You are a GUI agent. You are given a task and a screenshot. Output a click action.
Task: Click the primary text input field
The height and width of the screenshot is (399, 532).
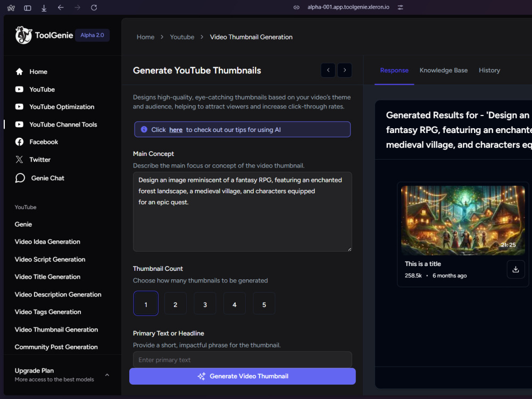coord(242,360)
